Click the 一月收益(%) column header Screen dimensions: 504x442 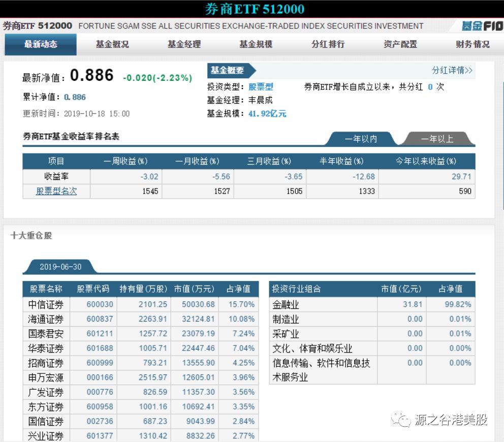pyautogui.click(x=197, y=161)
